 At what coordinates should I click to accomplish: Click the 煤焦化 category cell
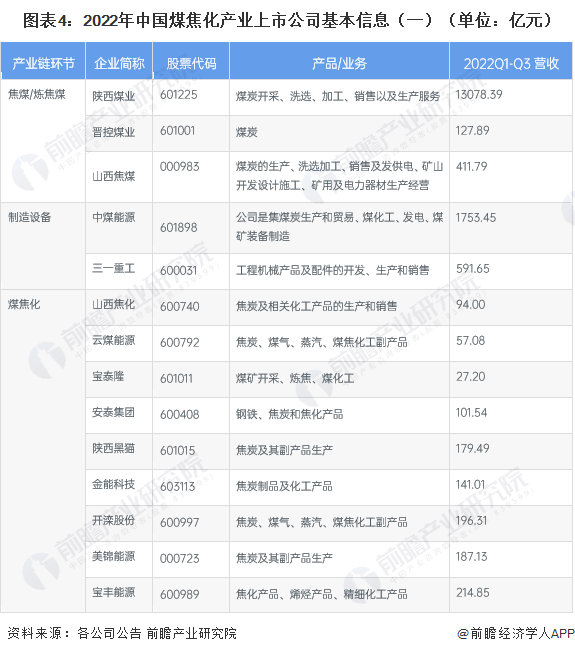tap(43, 451)
